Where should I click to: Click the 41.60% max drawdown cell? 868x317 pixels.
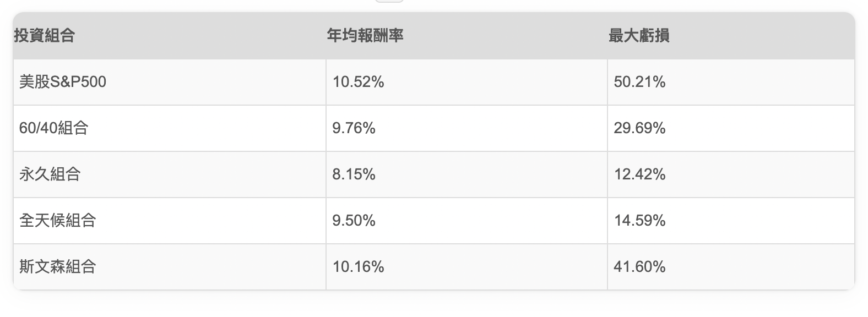click(639, 267)
